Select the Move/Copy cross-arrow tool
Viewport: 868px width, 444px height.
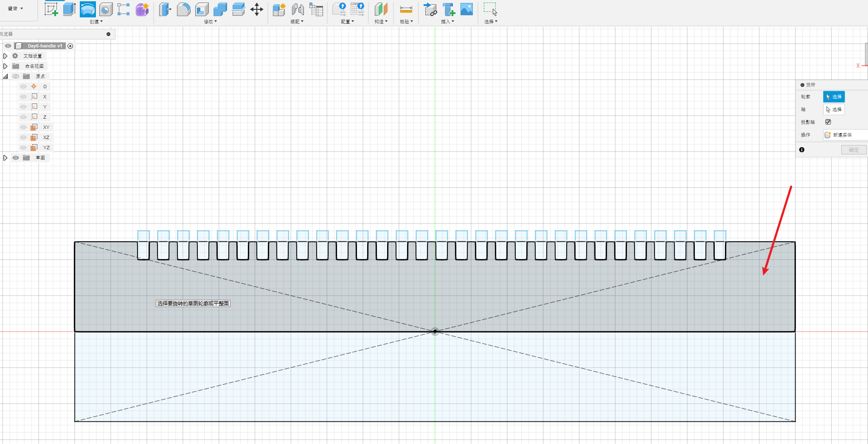pos(257,9)
